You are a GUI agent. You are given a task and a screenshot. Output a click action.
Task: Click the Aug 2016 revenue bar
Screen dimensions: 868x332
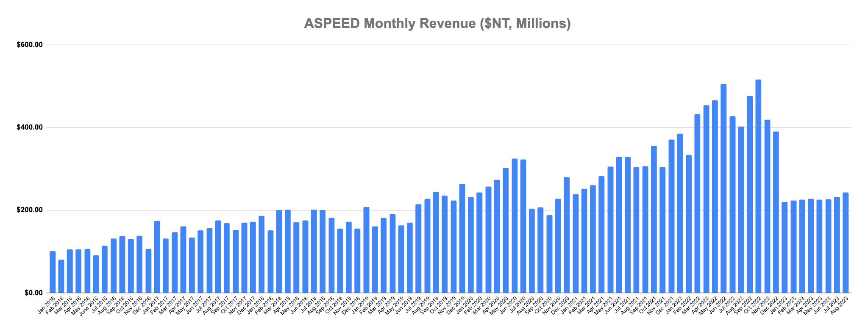pos(114,266)
